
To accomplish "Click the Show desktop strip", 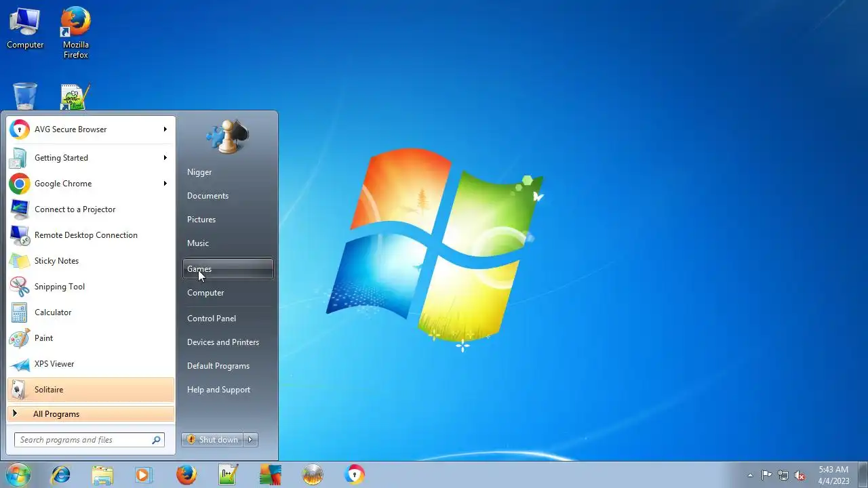I will click(x=863, y=474).
